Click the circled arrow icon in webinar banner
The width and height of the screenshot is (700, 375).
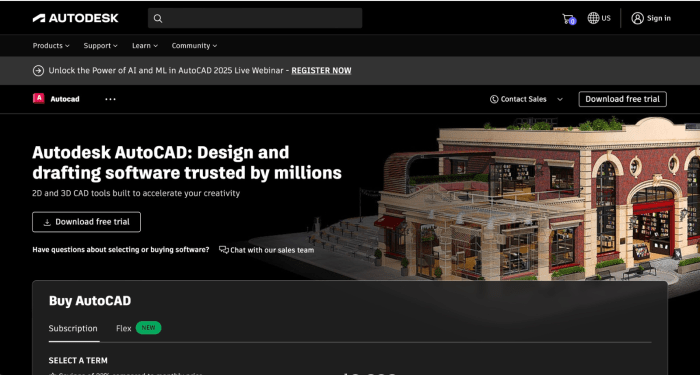(38, 71)
